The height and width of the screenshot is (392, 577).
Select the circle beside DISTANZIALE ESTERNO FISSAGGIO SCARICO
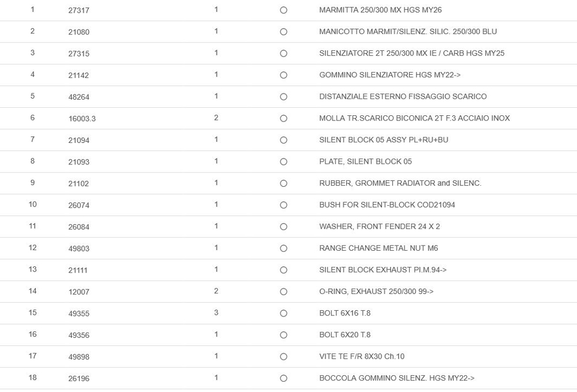pos(283,97)
